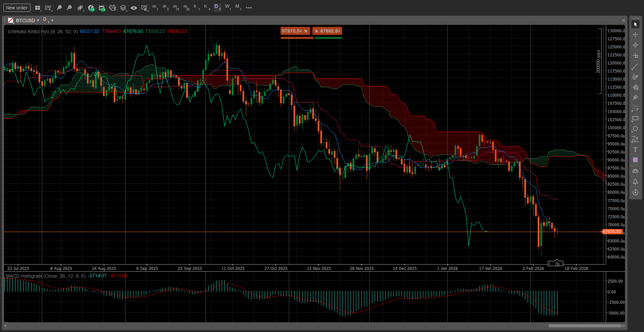Click the New order button
Screen dimensions: 644x332
17,8
